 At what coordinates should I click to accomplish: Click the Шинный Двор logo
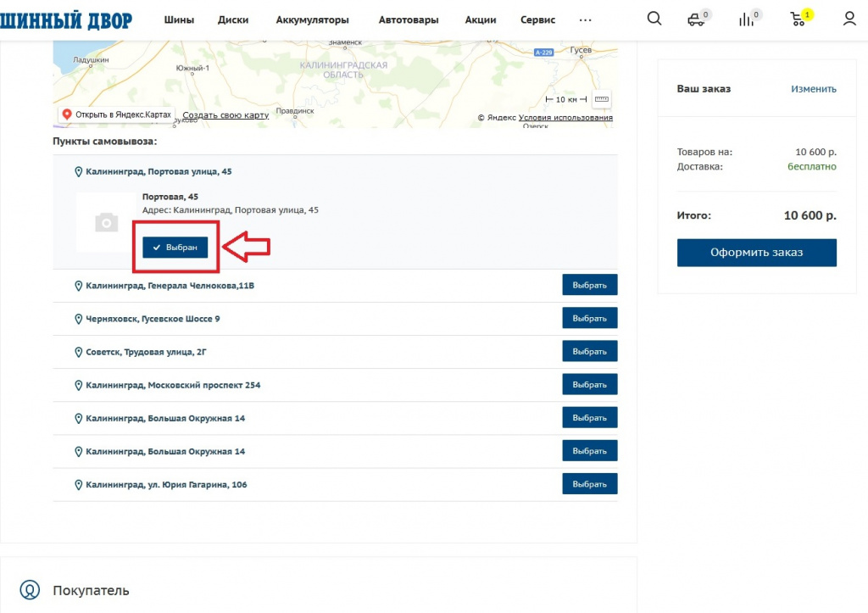[x=66, y=20]
